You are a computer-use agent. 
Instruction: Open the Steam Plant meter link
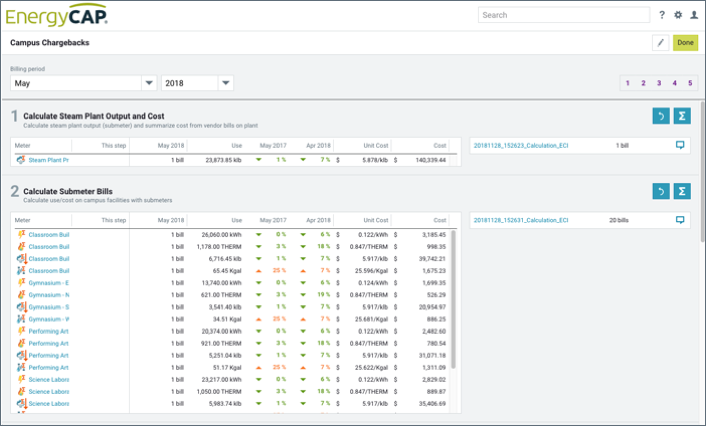(x=48, y=160)
